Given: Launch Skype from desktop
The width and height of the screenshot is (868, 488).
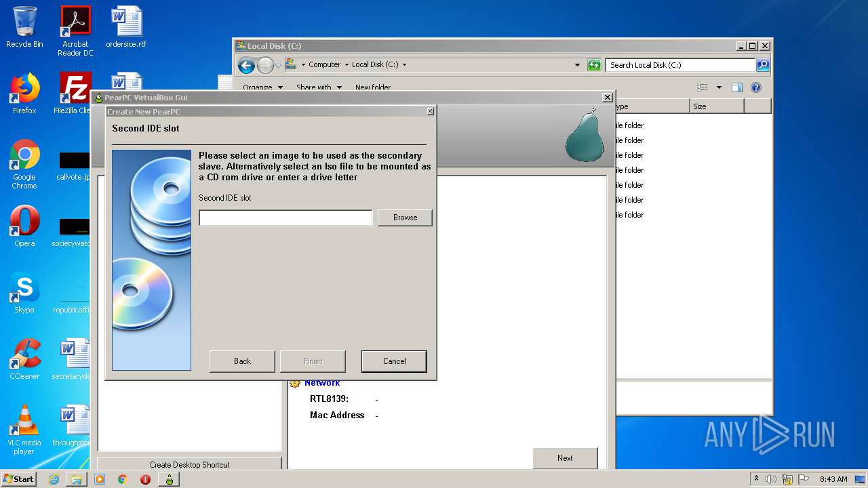Looking at the screenshot, I should [x=24, y=293].
